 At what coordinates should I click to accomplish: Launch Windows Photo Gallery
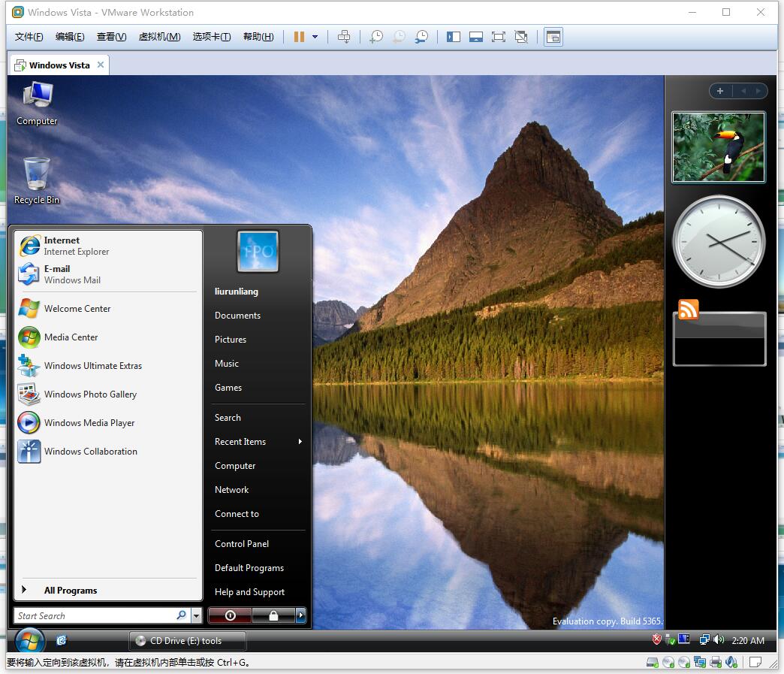[x=109, y=394]
